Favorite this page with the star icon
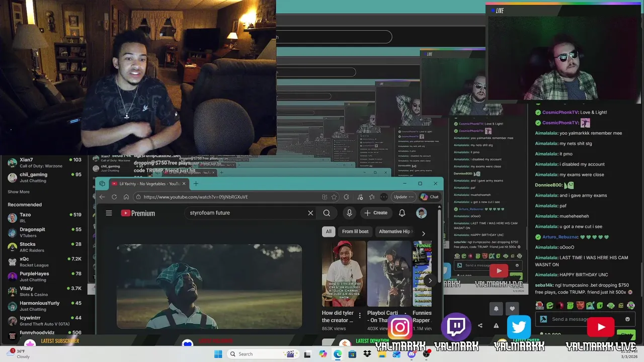 tap(334, 197)
